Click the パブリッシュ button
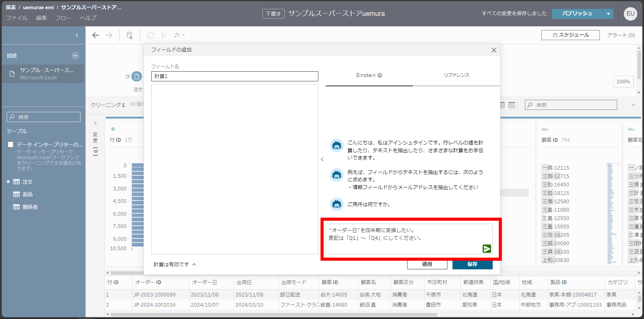 tap(577, 14)
